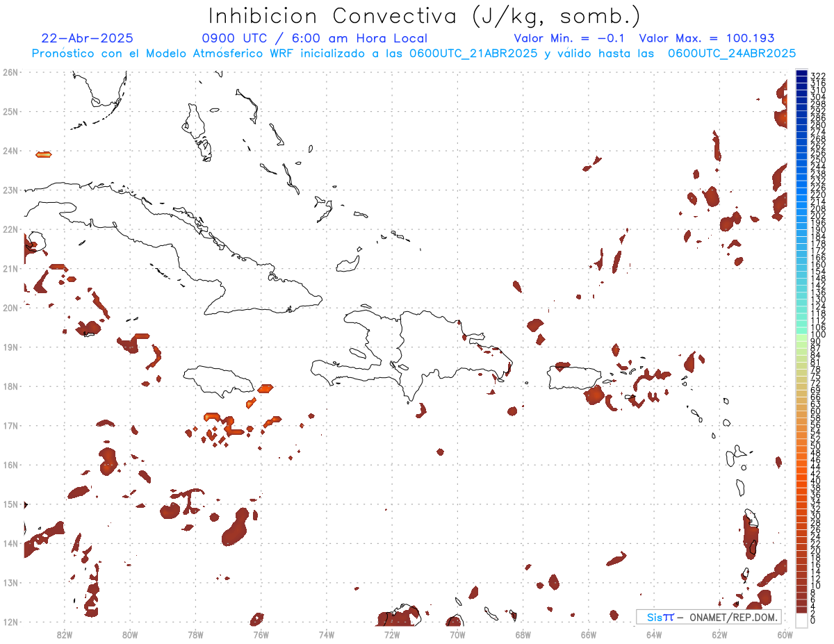Click the 62W longitude label
Viewport: 834px width, 644px height.
pyautogui.click(x=719, y=634)
